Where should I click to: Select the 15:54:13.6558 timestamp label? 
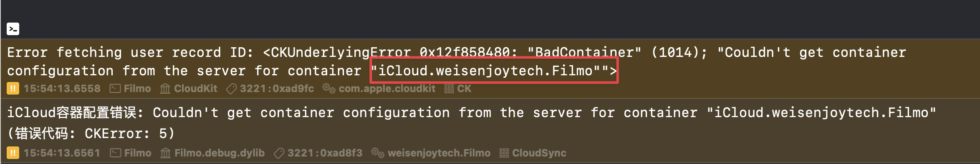coord(62,89)
